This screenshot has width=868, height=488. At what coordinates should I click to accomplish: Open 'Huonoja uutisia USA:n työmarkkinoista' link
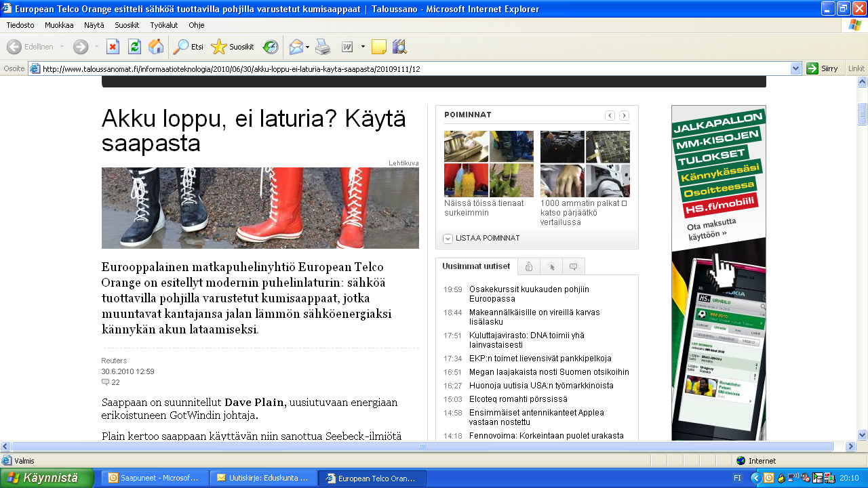541,386
